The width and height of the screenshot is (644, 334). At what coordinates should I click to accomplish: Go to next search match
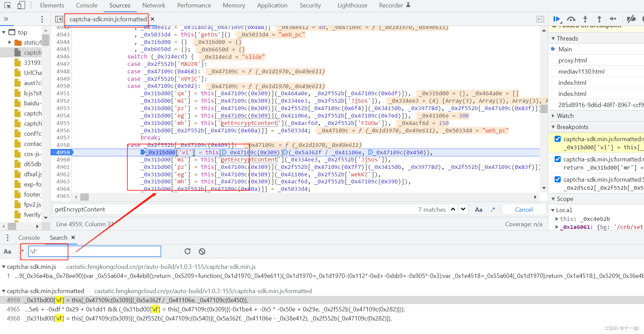(x=463, y=209)
